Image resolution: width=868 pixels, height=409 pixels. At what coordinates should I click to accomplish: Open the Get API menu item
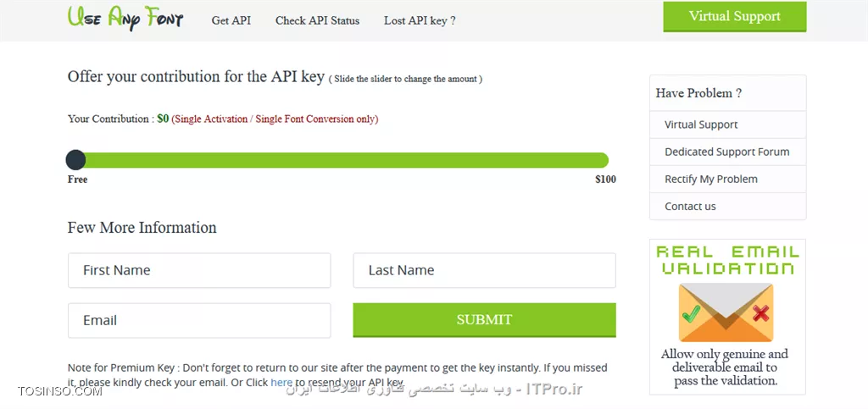pyautogui.click(x=231, y=20)
